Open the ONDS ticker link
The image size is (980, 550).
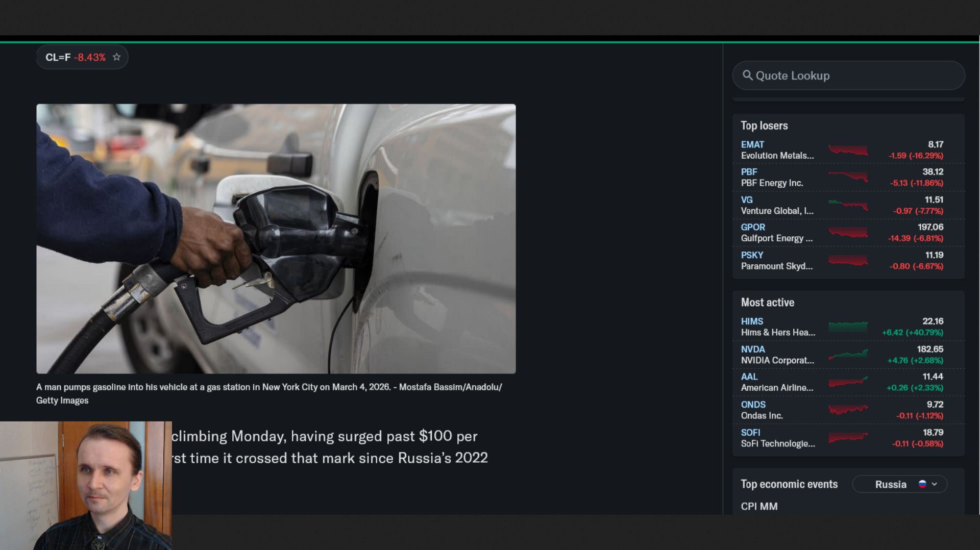753,405
